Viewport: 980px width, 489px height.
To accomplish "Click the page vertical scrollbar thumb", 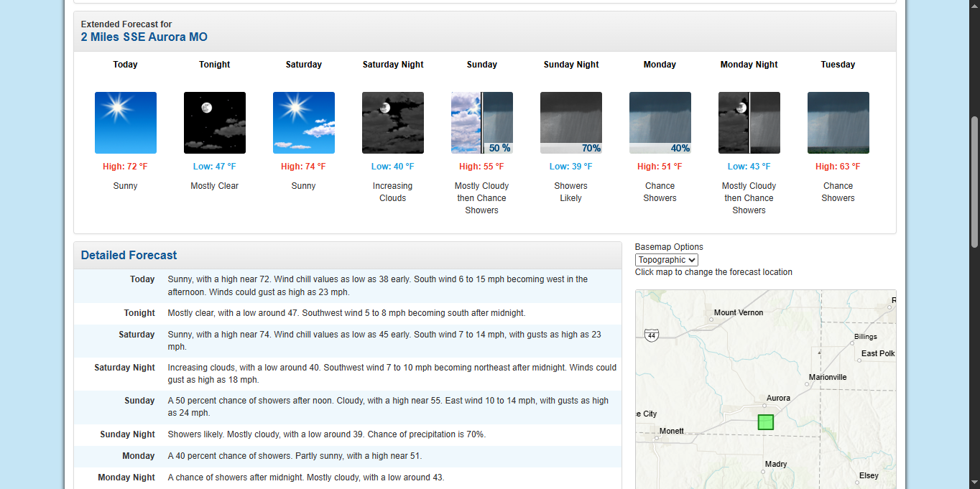I will (x=974, y=182).
